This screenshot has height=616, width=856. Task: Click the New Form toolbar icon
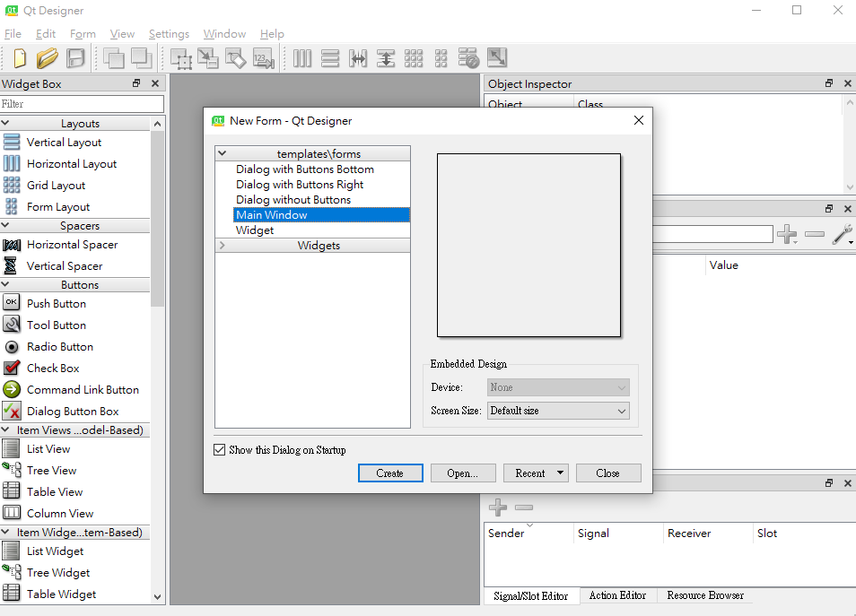tap(19, 58)
